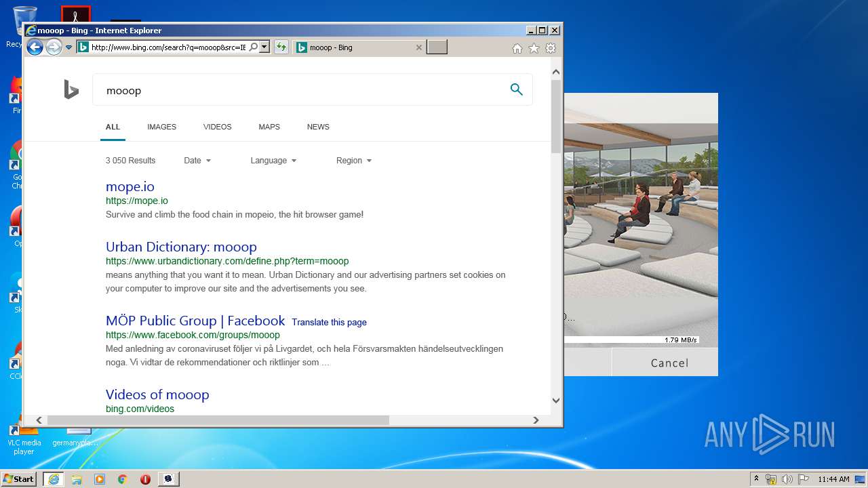The width and height of the screenshot is (868, 488).
Task: Open the Adobe Reader desktop icon
Action: (x=75, y=14)
